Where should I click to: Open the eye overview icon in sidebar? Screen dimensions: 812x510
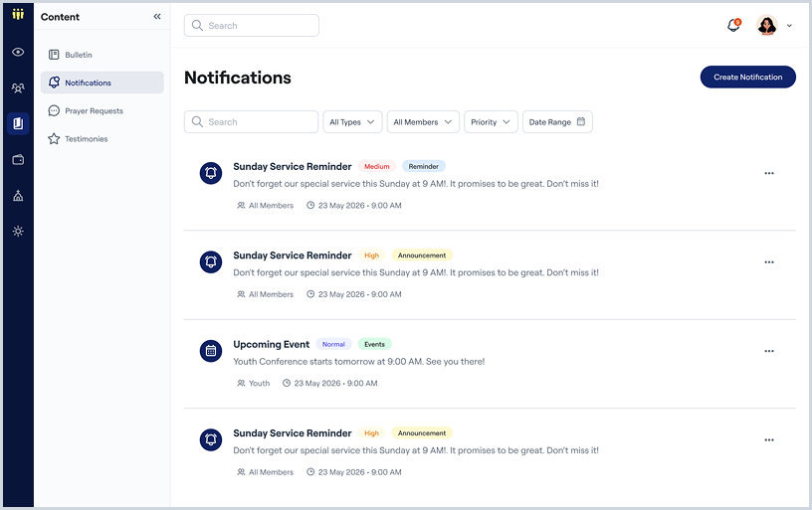click(18, 52)
